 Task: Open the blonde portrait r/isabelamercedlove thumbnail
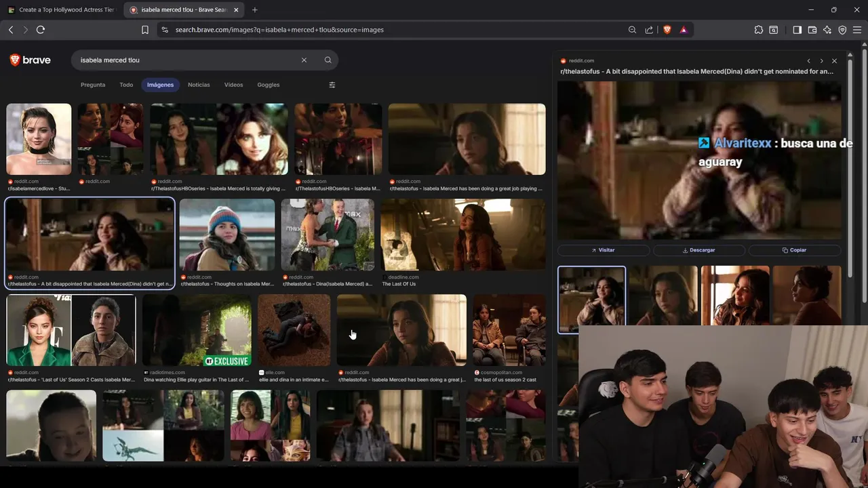(x=39, y=139)
